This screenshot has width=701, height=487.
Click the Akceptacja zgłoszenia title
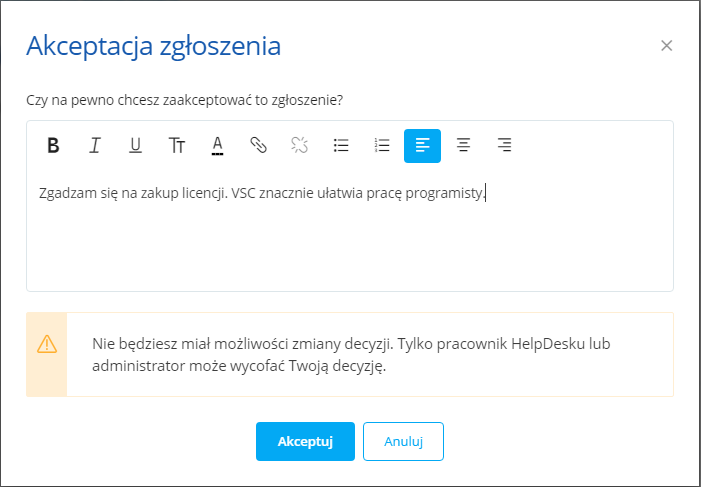[x=153, y=46]
